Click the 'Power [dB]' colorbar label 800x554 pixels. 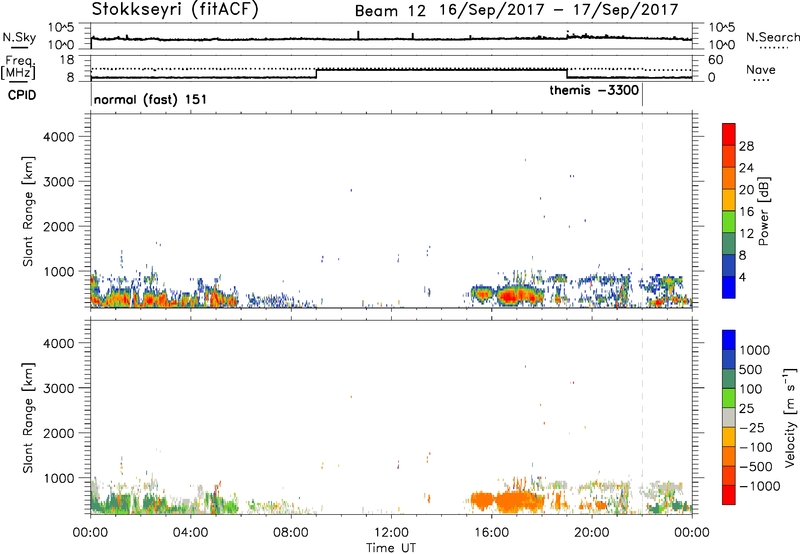click(763, 211)
